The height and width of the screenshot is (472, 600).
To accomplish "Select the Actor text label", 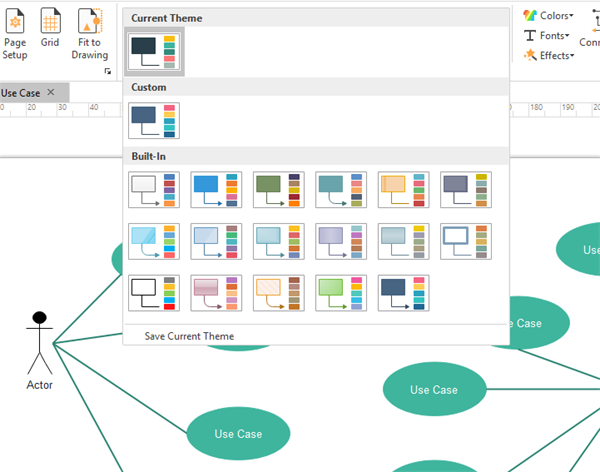I will click(39, 385).
